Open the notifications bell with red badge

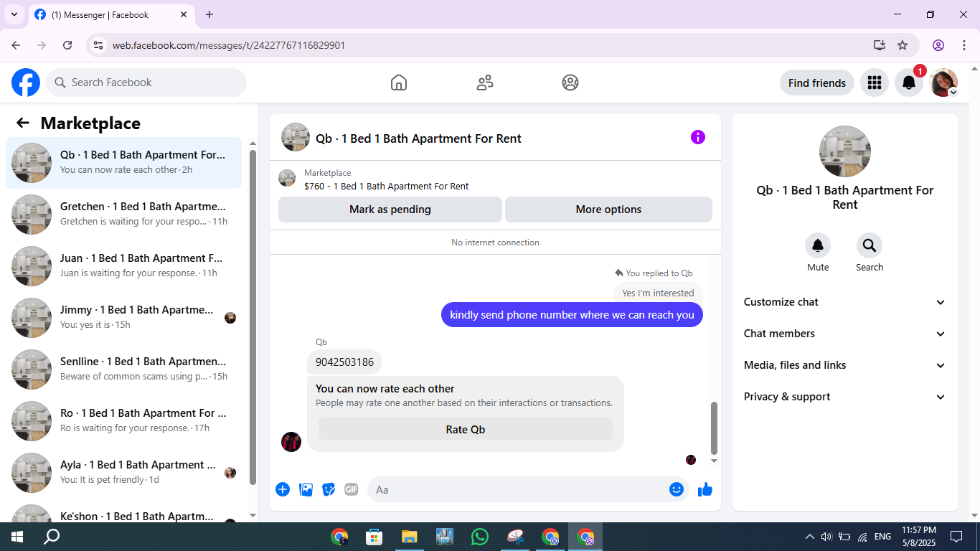click(909, 83)
